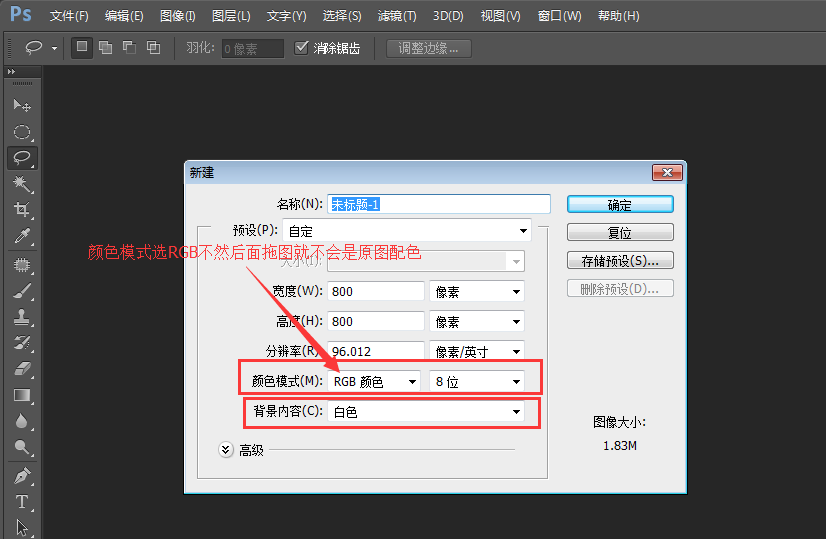Screen dimensions: 826x539
Task: Choose the Eyedropper tool
Action: coord(21,237)
